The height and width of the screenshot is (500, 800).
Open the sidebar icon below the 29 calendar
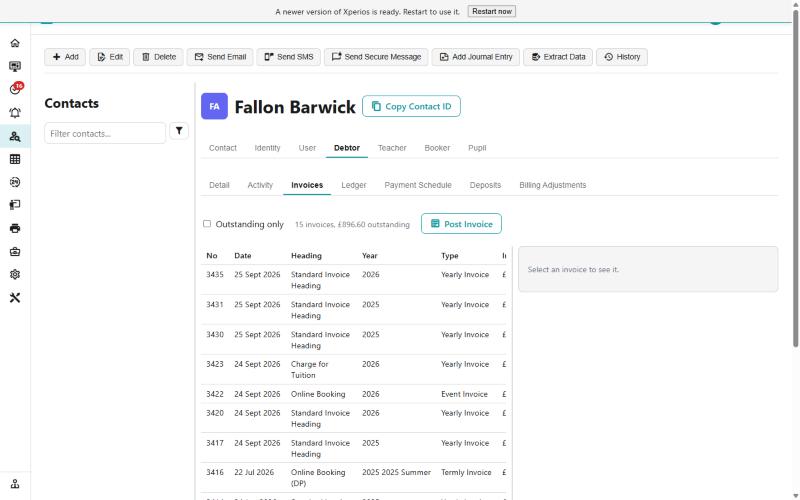[x=15, y=205]
